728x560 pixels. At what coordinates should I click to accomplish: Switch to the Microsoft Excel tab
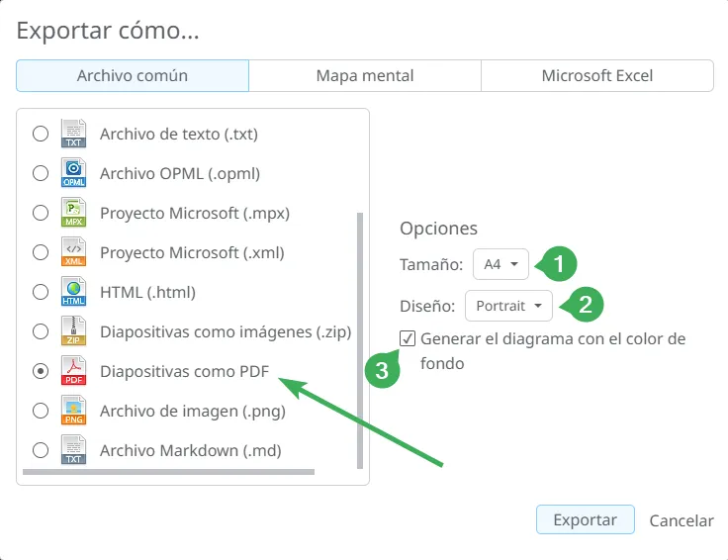[x=597, y=75]
